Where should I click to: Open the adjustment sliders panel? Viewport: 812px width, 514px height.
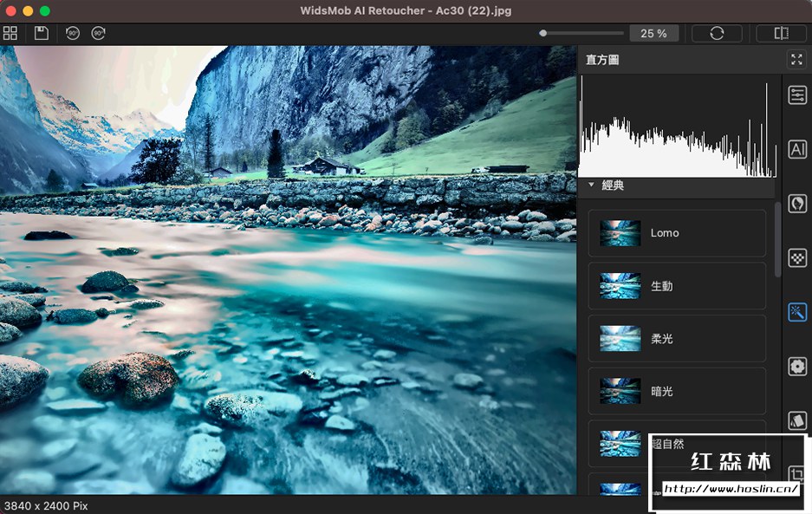coord(797,95)
